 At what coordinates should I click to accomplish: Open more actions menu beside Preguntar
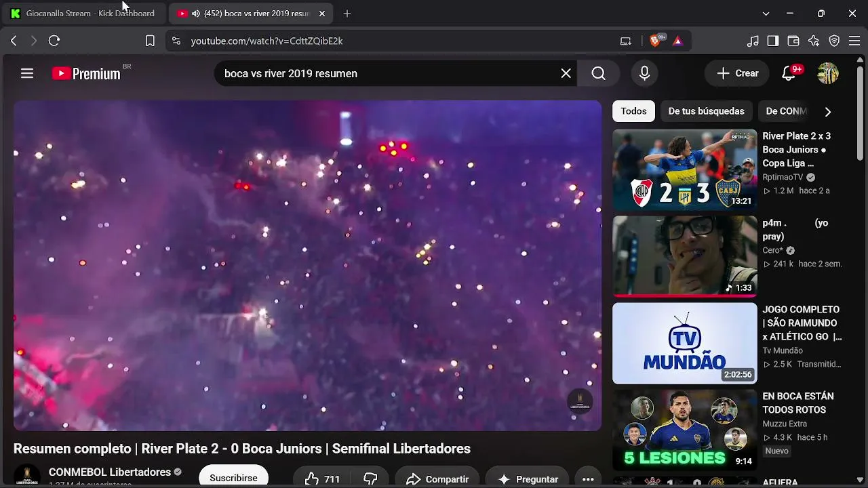click(588, 479)
